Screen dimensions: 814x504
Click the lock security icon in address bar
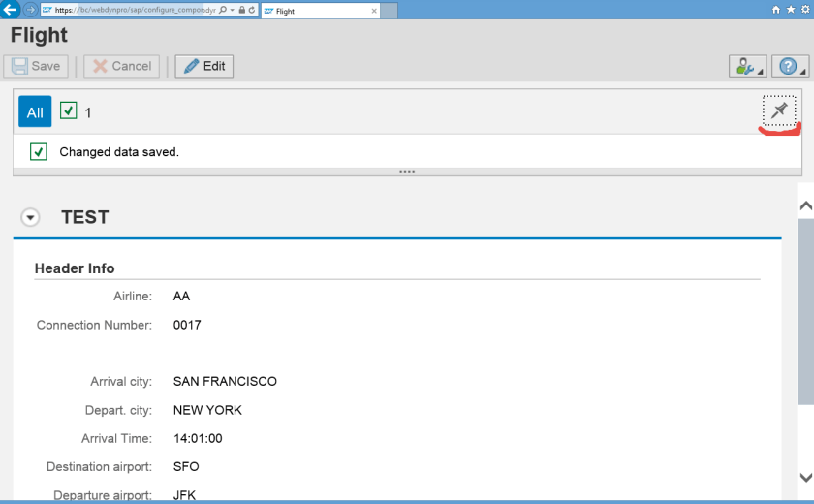[x=242, y=10]
